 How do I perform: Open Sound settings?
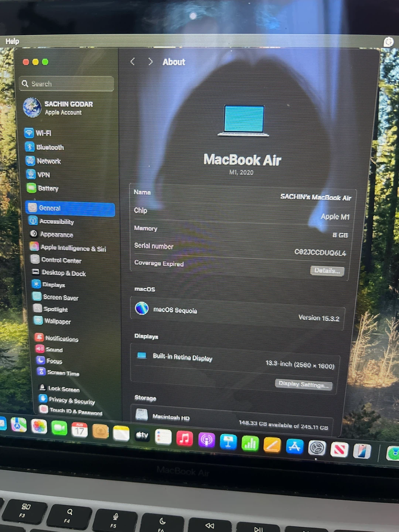coord(49,349)
